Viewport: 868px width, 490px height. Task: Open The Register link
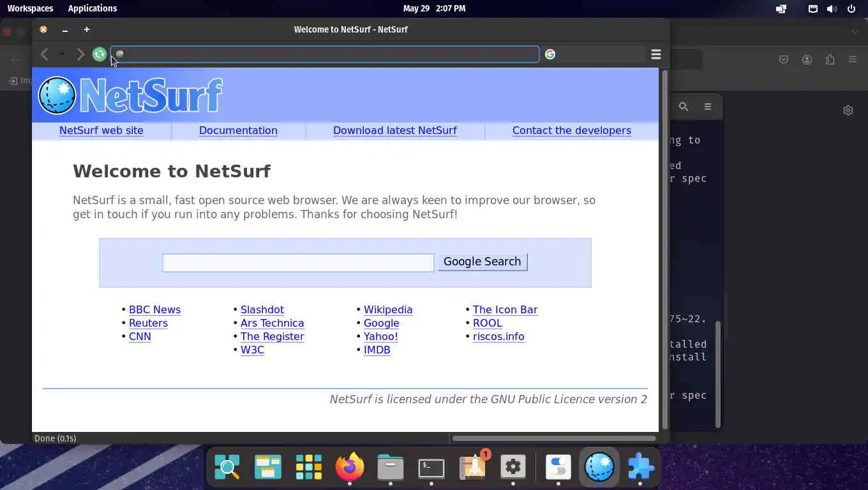tap(272, 336)
